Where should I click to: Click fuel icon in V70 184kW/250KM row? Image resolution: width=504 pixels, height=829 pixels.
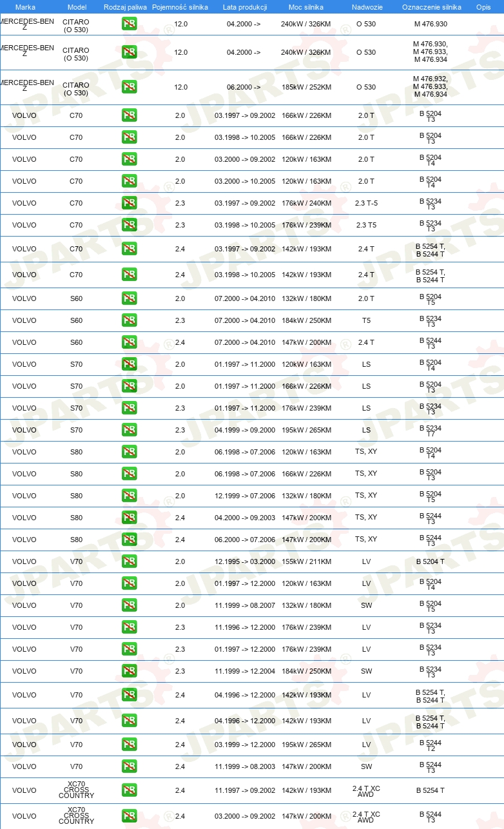click(129, 671)
